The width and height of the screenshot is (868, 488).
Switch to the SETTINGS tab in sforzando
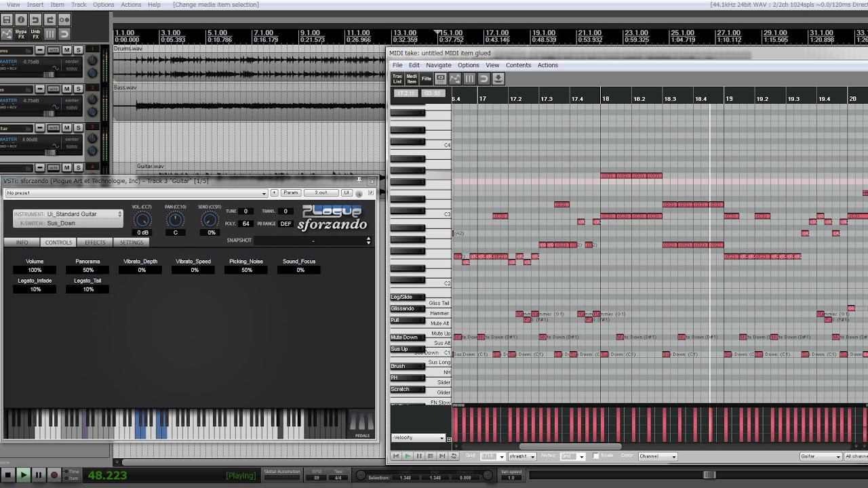point(132,243)
